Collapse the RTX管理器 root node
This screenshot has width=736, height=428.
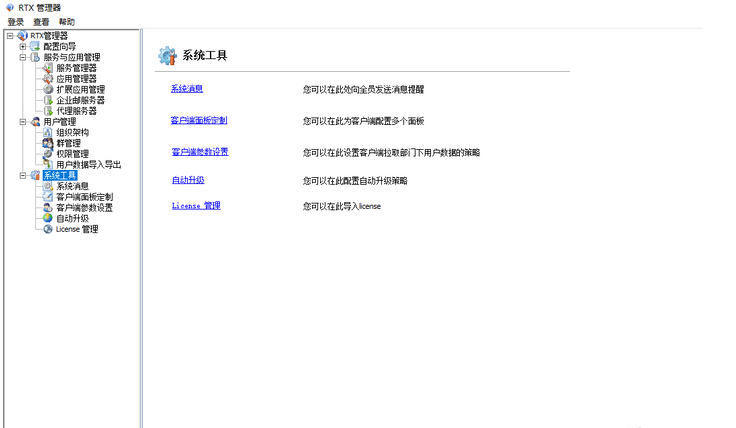pyautogui.click(x=10, y=36)
